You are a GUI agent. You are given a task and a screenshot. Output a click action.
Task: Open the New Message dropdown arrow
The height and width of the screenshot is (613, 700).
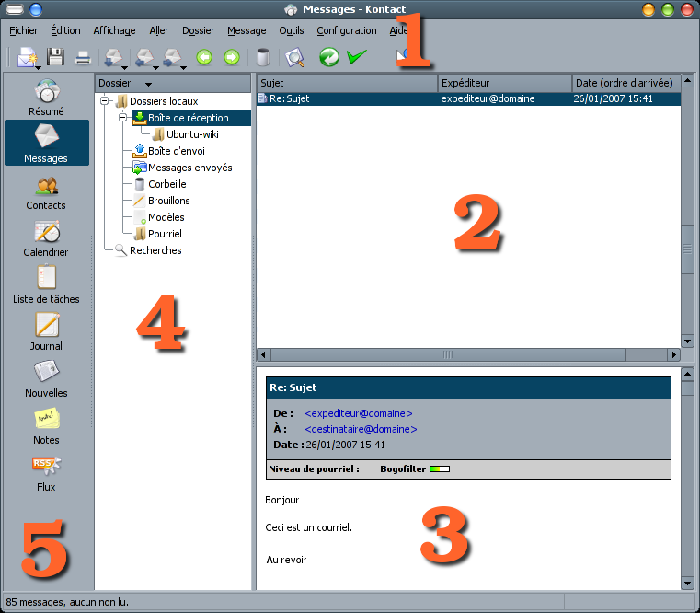(39, 68)
